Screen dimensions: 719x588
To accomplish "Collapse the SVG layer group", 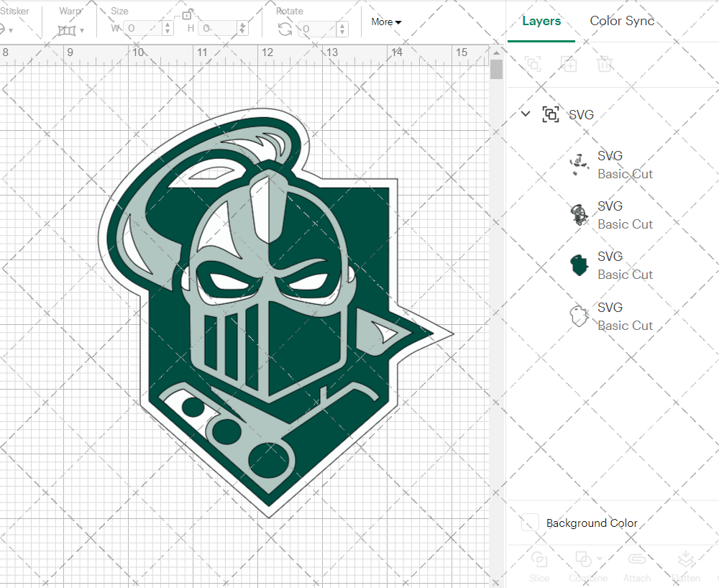I will click(x=525, y=114).
